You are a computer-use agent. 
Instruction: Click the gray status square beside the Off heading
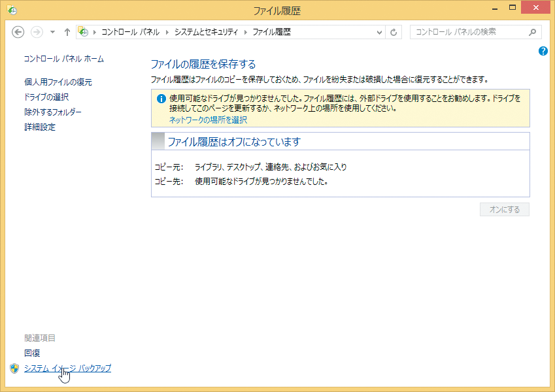(158, 141)
